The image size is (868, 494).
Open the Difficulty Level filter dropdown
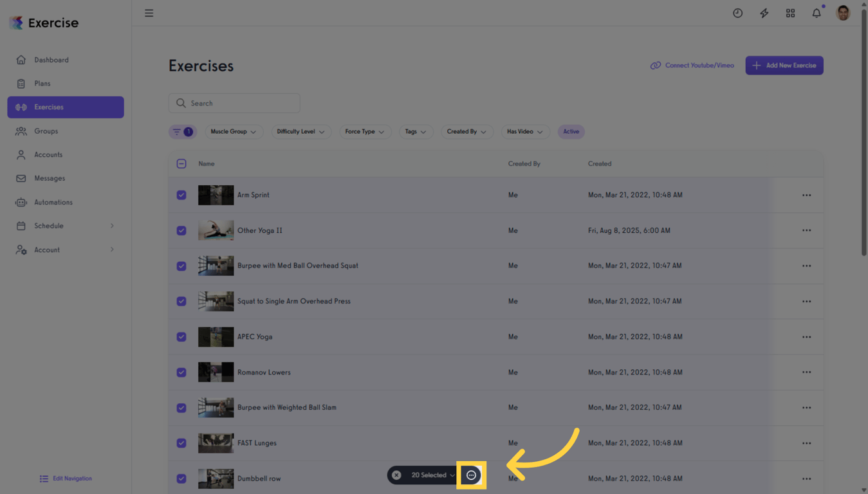coord(301,132)
